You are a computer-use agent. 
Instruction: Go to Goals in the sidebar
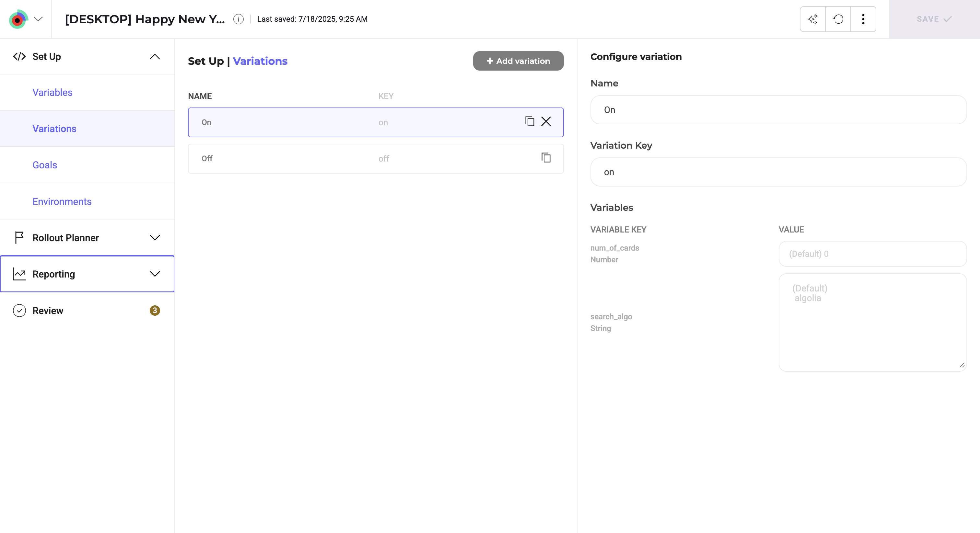tap(44, 165)
